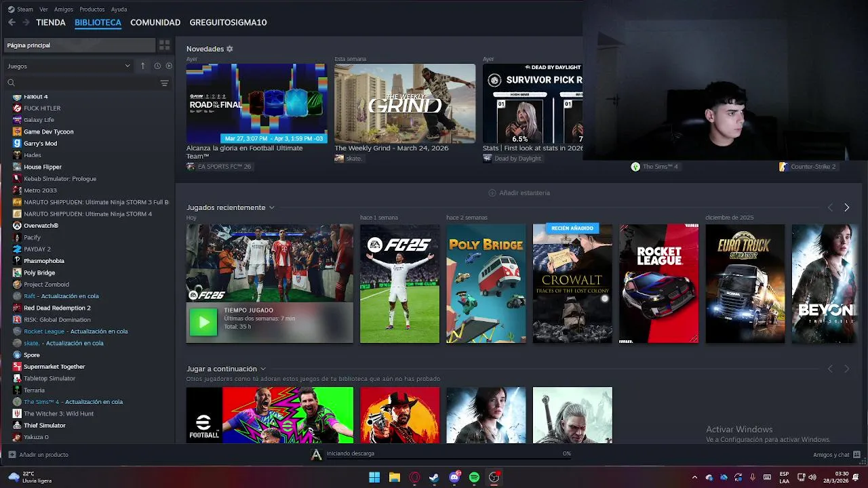Select Phasmophobia in game list
Viewport: 868px width, 488px height.
44,261
